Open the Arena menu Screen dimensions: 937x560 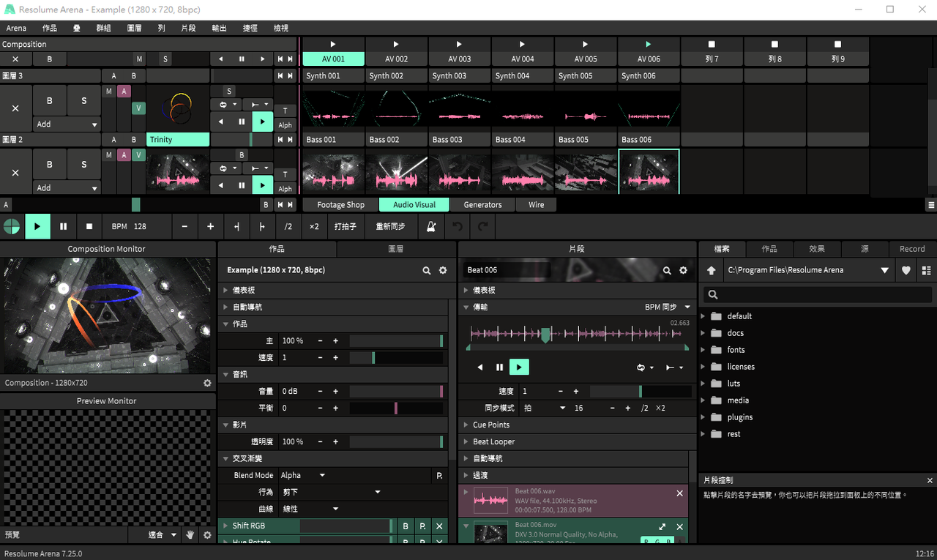tap(16, 28)
